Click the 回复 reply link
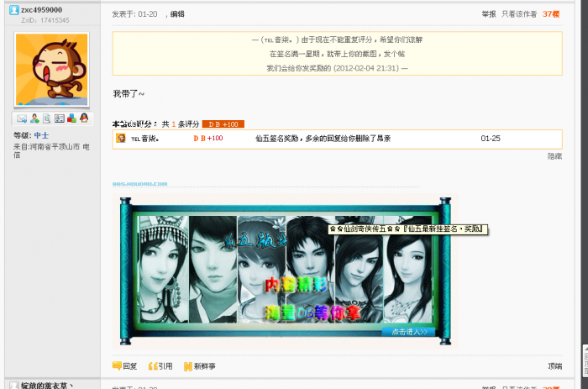Image resolution: width=588 pixels, height=389 pixels. pos(130,366)
